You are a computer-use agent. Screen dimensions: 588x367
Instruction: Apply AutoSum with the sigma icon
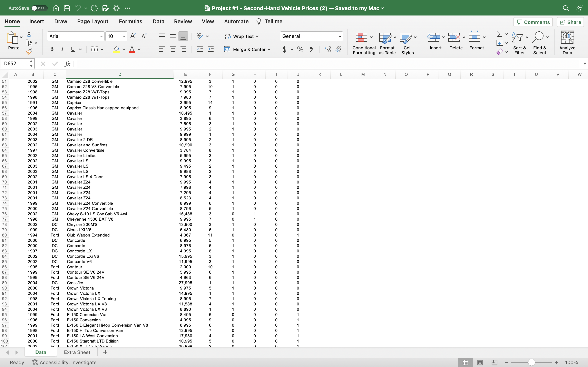point(500,34)
